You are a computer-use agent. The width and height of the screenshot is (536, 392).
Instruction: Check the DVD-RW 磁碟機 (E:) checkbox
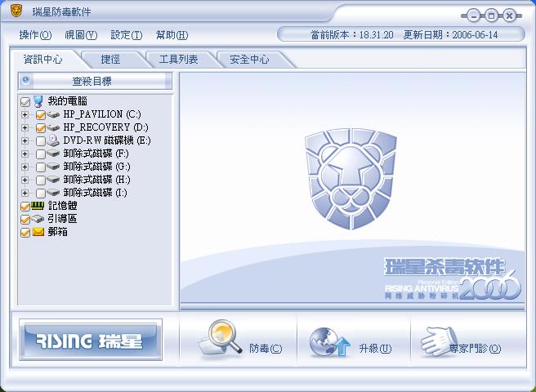coord(41,140)
